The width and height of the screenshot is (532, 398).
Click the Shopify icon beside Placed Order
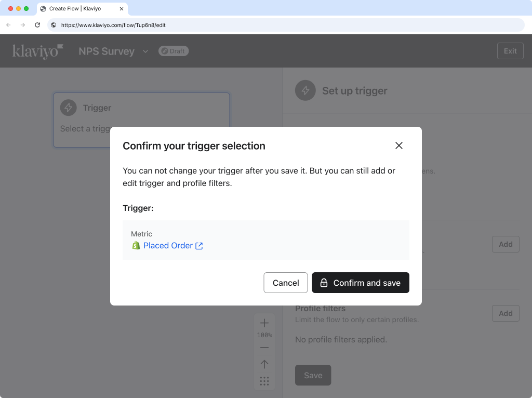click(x=136, y=245)
